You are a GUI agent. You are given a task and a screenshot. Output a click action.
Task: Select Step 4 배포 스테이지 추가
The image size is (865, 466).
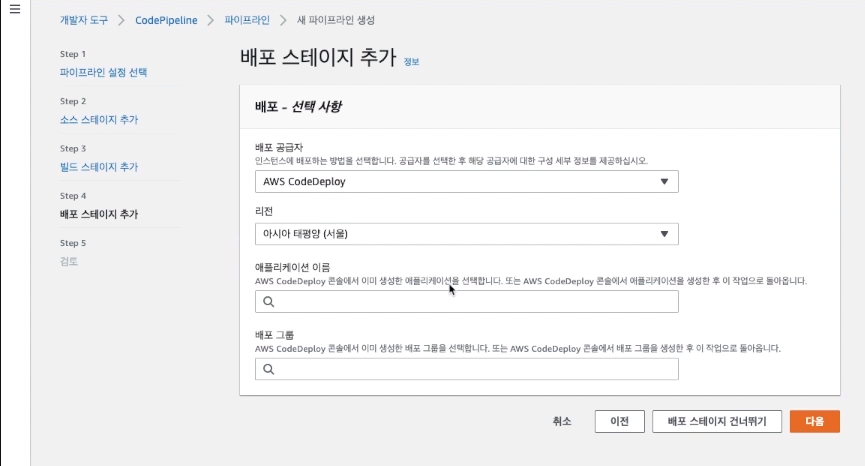99,214
